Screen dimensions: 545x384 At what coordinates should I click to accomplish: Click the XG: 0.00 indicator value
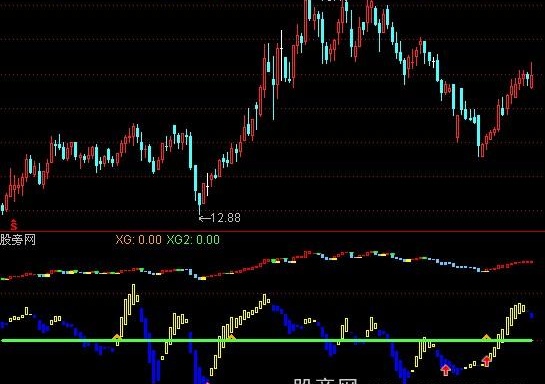tap(138, 240)
